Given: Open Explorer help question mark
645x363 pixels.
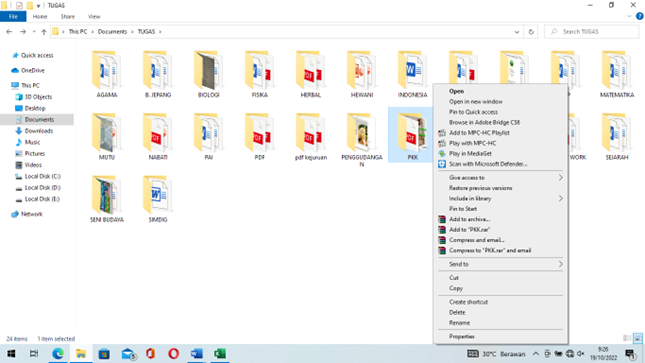Looking at the screenshot, I should pyautogui.click(x=639, y=16).
